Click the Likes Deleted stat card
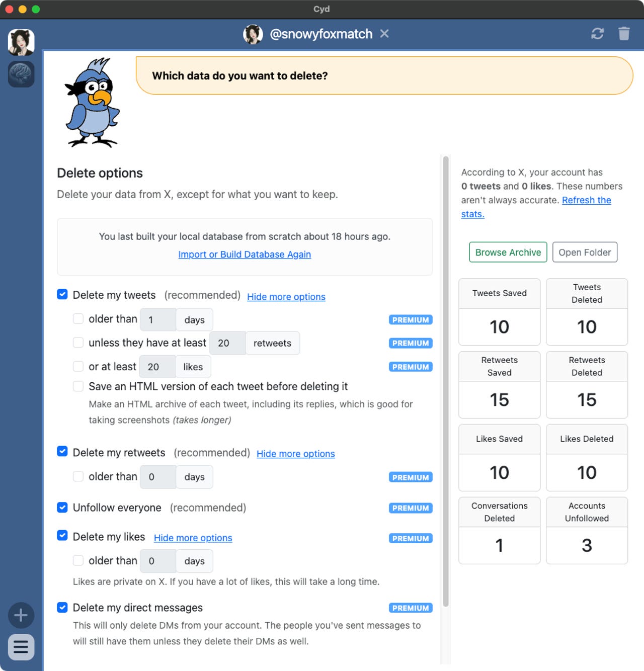 coord(587,458)
